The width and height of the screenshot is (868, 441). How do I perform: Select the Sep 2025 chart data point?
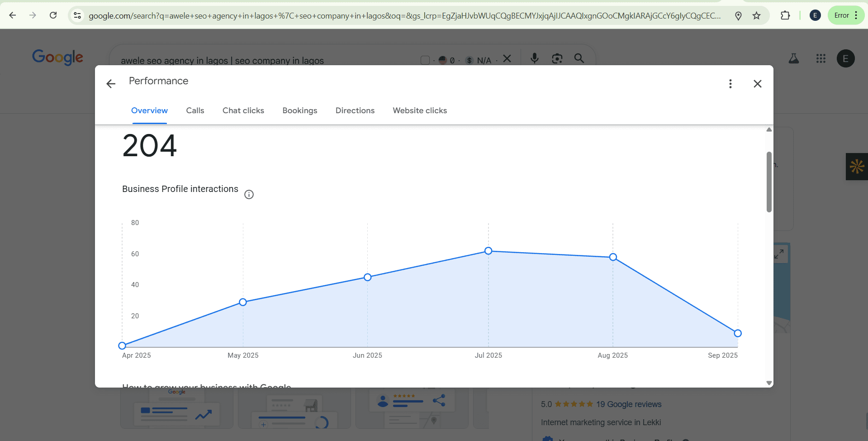click(737, 333)
